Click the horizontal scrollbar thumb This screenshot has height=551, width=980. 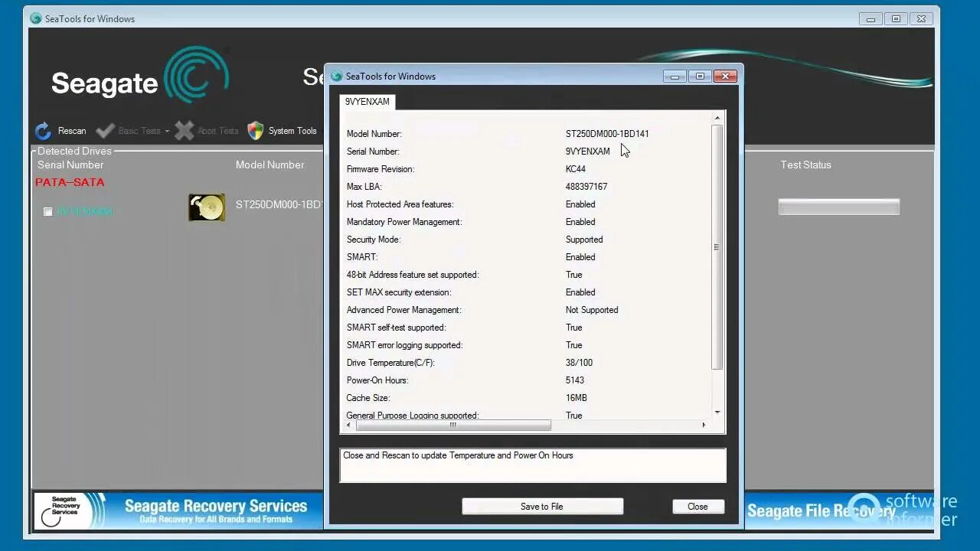click(x=453, y=425)
